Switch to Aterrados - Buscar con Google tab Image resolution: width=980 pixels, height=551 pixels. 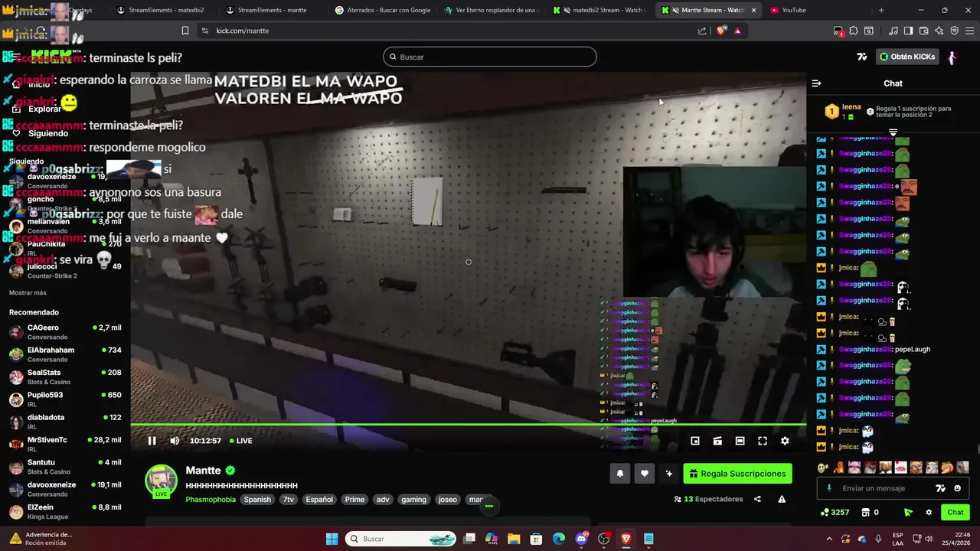(x=381, y=10)
